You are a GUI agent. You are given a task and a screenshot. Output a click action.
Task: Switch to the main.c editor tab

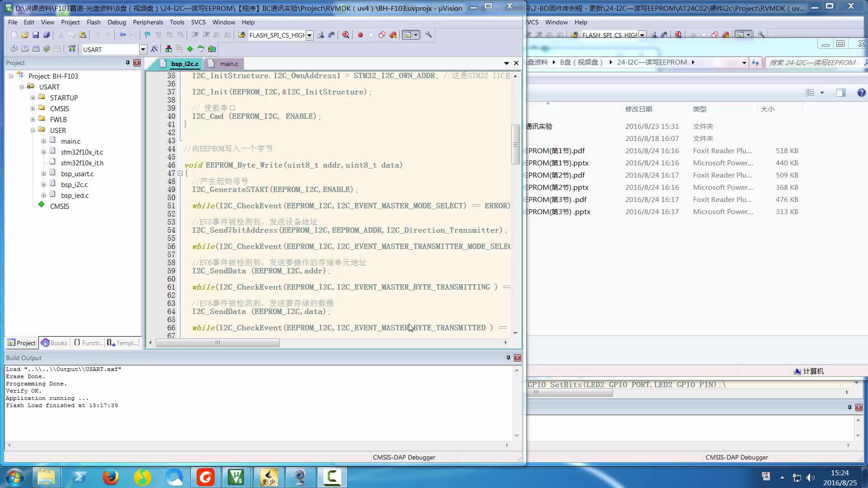(224, 64)
